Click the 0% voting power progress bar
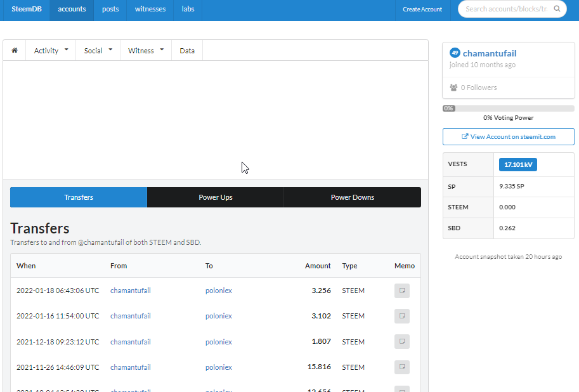The height and width of the screenshot is (392, 579). (509, 108)
